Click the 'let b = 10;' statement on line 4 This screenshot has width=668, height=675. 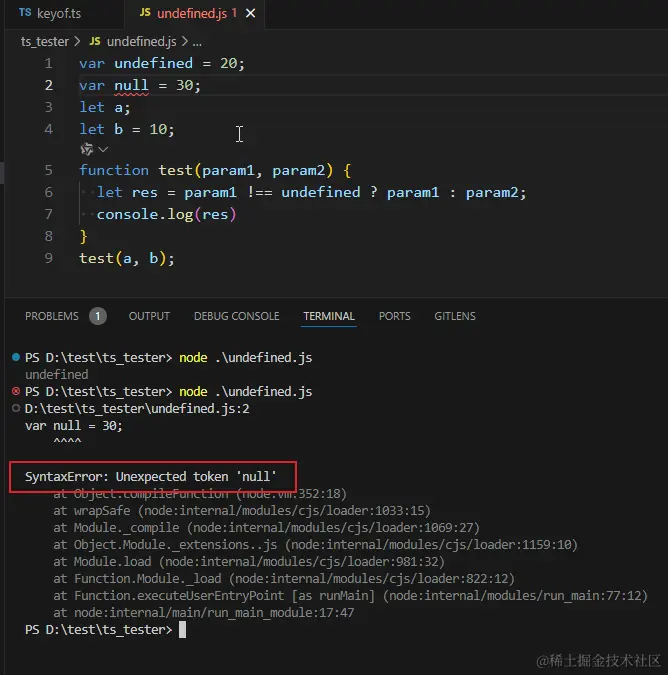click(x=127, y=129)
